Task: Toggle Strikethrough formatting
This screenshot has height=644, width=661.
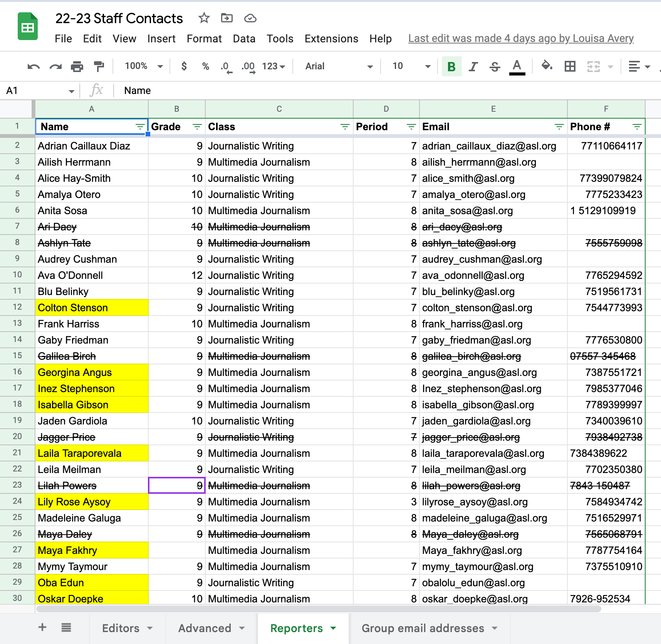Action: (495, 67)
